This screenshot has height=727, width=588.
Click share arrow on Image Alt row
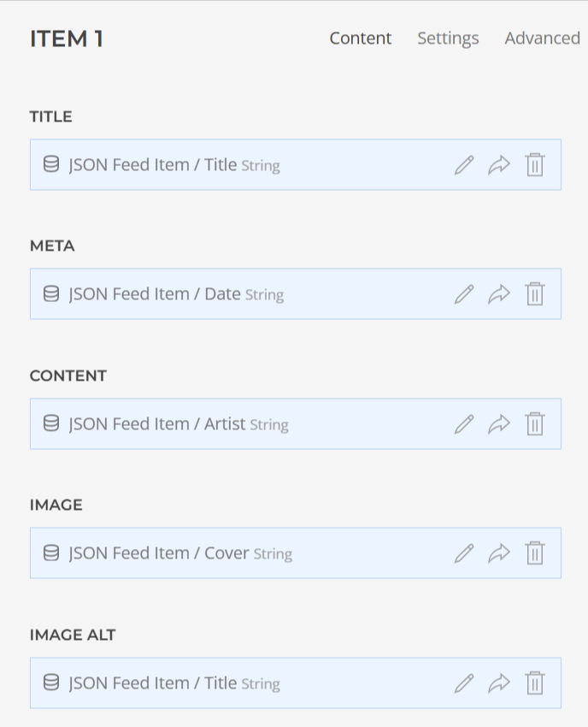pos(499,683)
